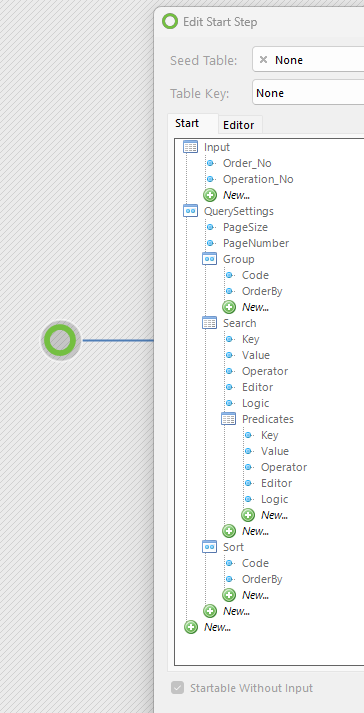364x713 pixels.
Task: Click the Predicates table icon
Action: coord(228,419)
